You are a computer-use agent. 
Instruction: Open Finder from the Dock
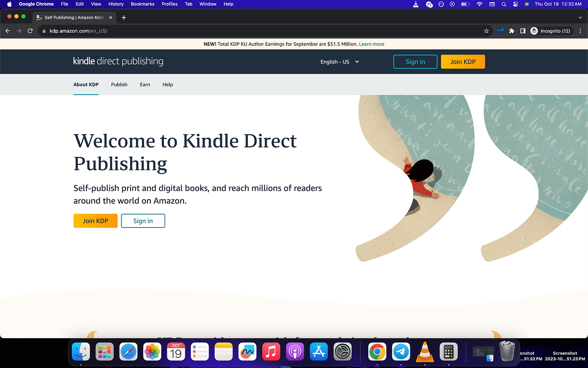point(81,352)
